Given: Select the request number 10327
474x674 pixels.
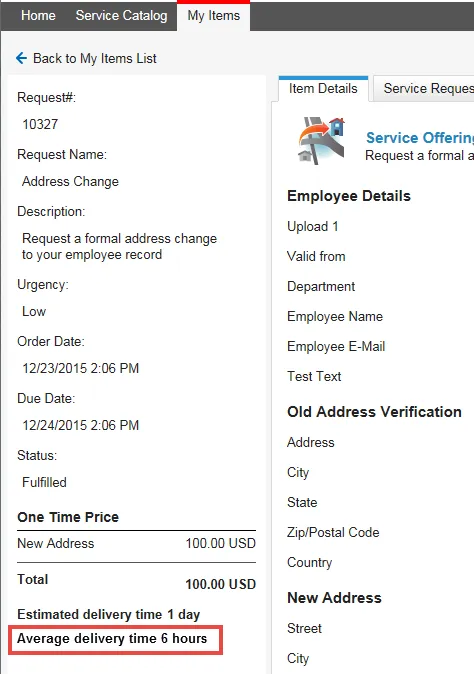Looking at the screenshot, I should 40,124.
